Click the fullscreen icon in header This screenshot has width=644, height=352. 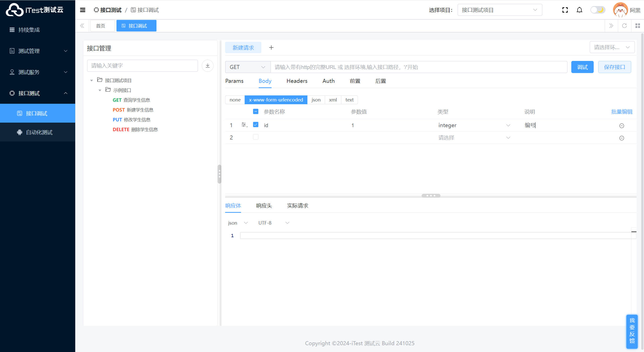[x=565, y=10]
